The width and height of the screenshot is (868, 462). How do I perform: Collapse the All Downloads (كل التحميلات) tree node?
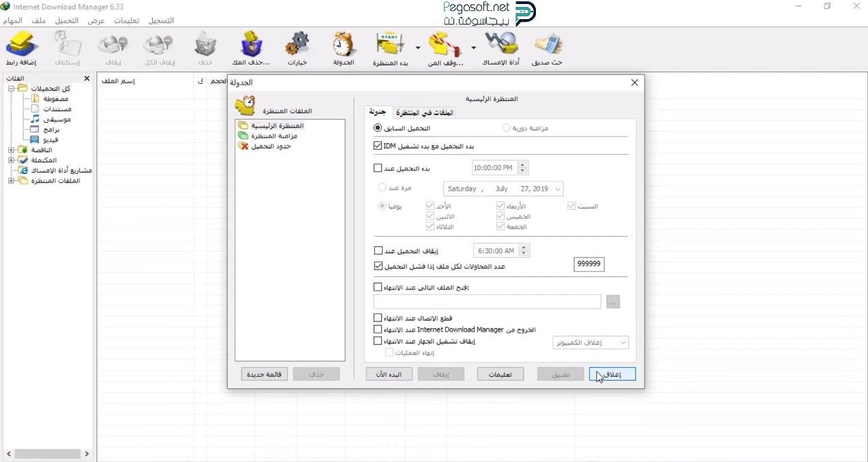tap(12, 89)
